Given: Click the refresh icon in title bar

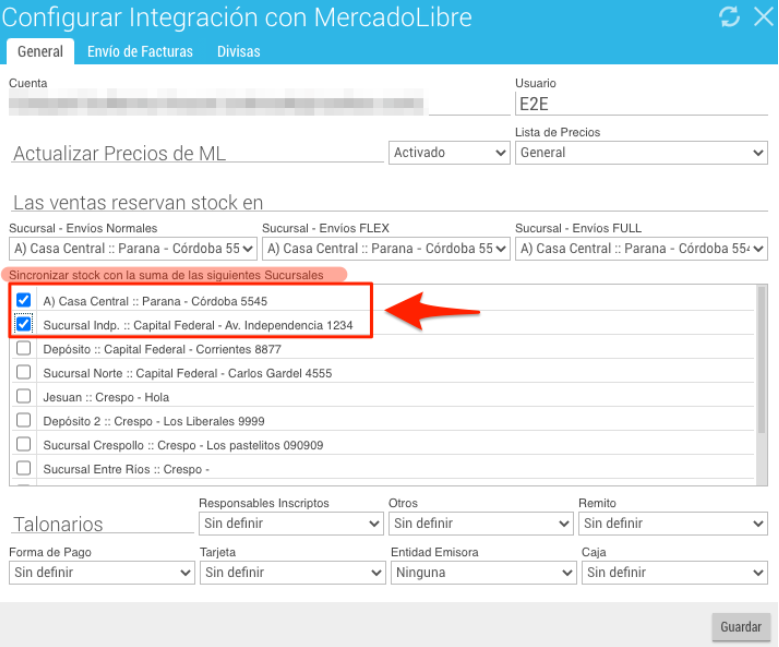Looking at the screenshot, I should pos(729,16).
